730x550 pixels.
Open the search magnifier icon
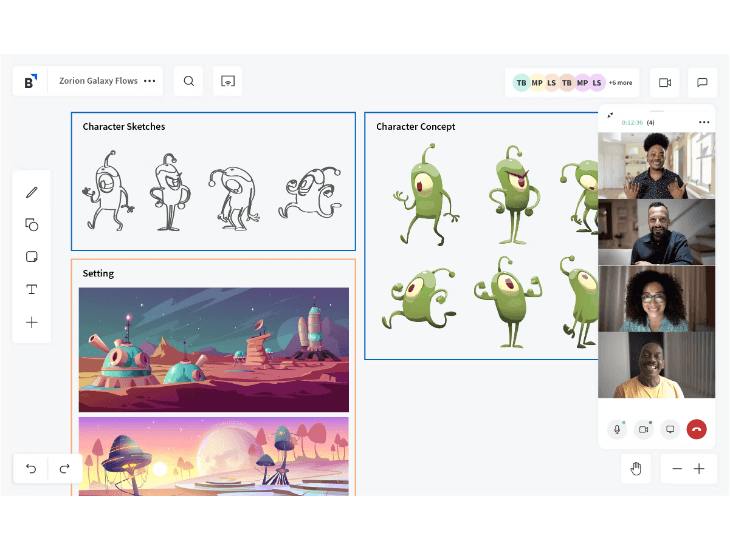point(189,82)
